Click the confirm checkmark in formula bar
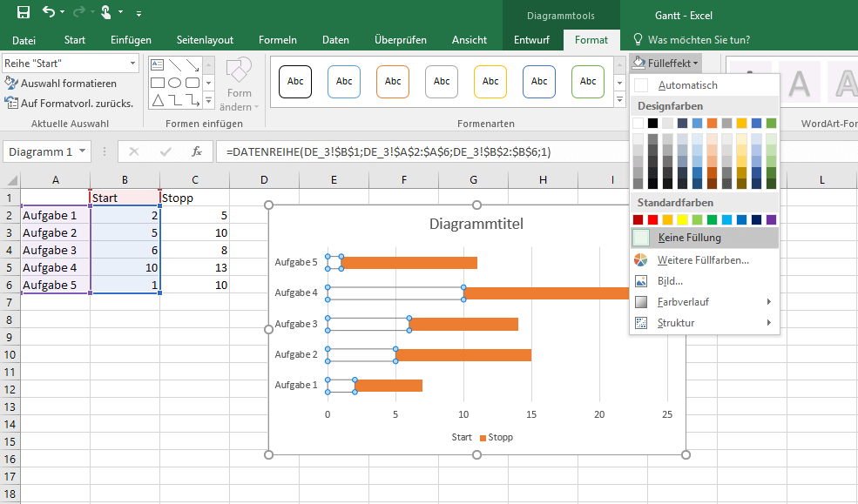 coord(166,151)
